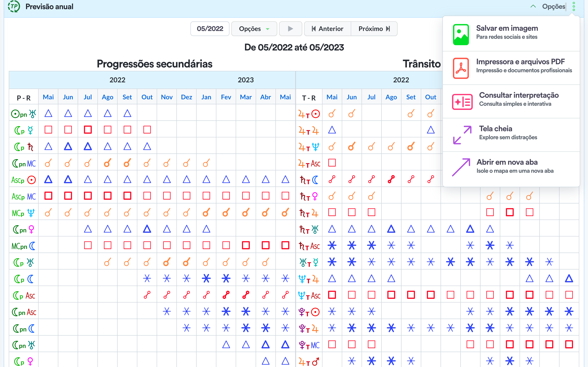Image resolution: width=588 pixels, height=367 pixels.
Task: Go to the Anterior period
Action: [327, 29]
